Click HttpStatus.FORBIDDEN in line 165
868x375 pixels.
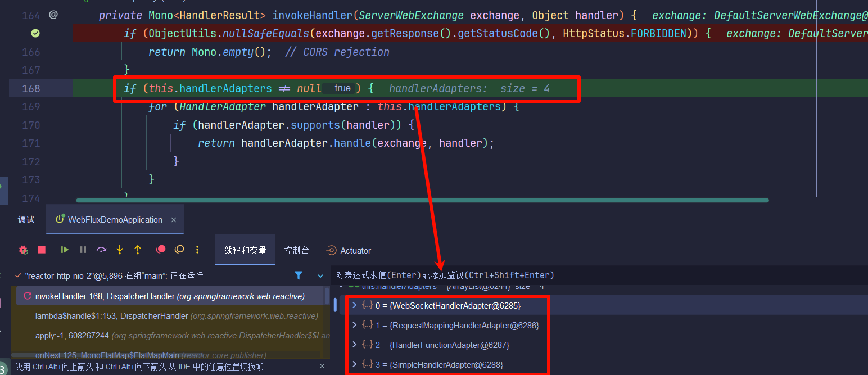pyautogui.click(x=625, y=34)
